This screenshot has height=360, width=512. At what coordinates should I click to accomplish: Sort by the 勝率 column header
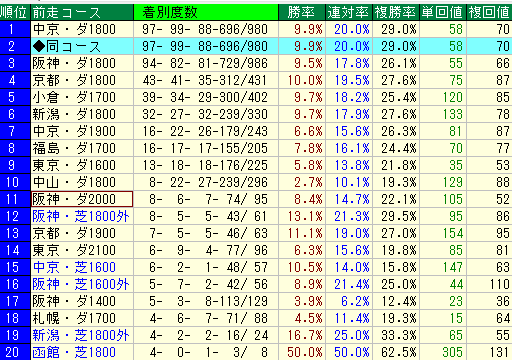coord(302,12)
